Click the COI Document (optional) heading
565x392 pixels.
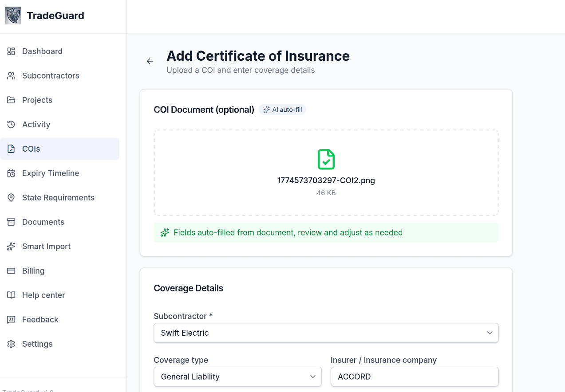(x=204, y=110)
